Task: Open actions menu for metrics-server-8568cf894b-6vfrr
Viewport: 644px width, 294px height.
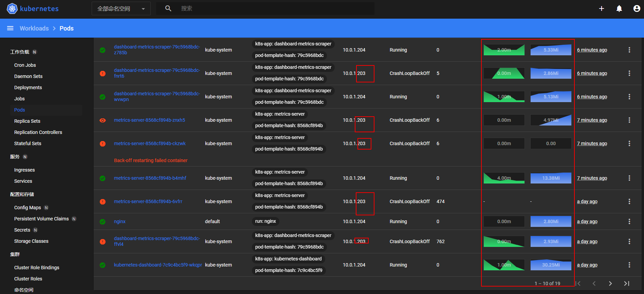Action: click(629, 201)
